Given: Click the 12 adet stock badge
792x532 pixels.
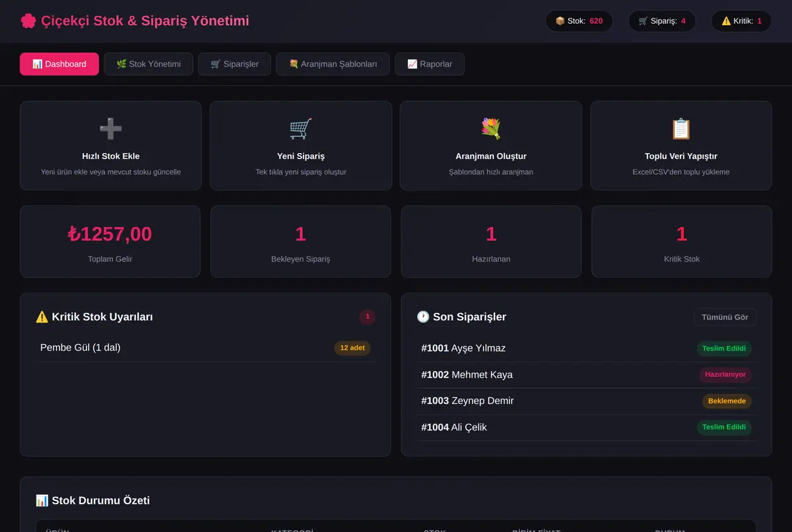Looking at the screenshot, I should (x=352, y=348).
